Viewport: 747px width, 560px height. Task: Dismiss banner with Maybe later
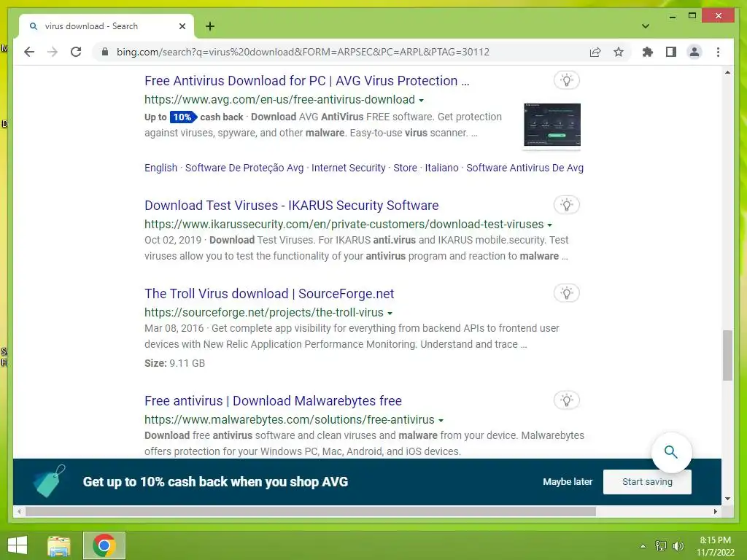(x=568, y=481)
